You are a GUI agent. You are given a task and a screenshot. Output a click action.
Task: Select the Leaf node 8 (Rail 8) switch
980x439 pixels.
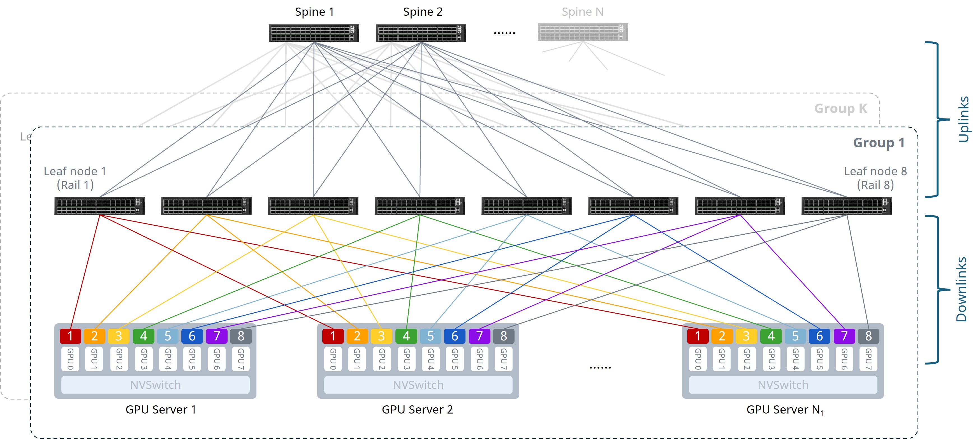click(847, 206)
